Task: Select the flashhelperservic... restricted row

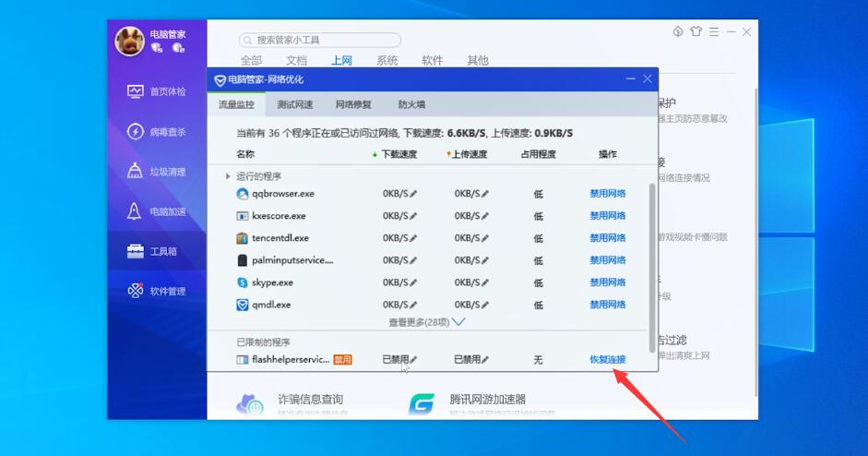Action: [x=427, y=360]
